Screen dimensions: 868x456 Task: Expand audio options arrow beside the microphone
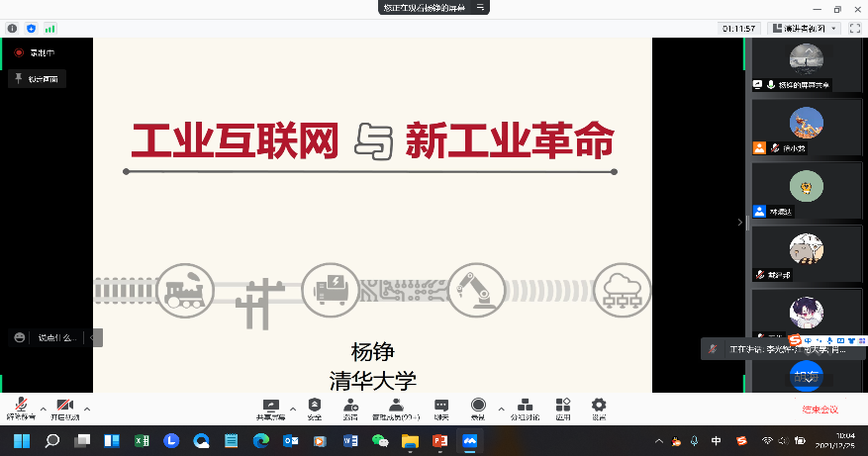[x=43, y=408]
